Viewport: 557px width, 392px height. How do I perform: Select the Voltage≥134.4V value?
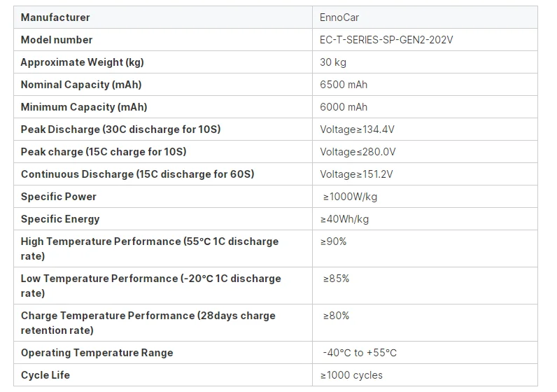[358, 129]
